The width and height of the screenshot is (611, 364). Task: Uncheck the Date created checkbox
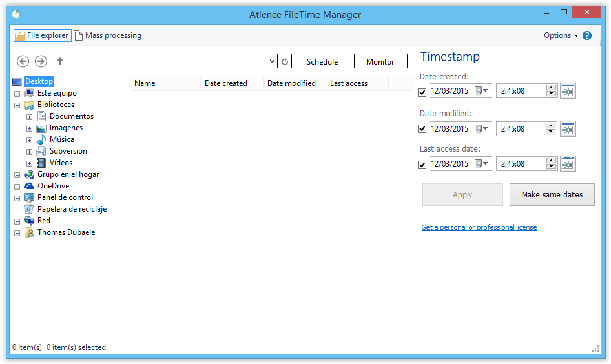(x=422, y=93)
